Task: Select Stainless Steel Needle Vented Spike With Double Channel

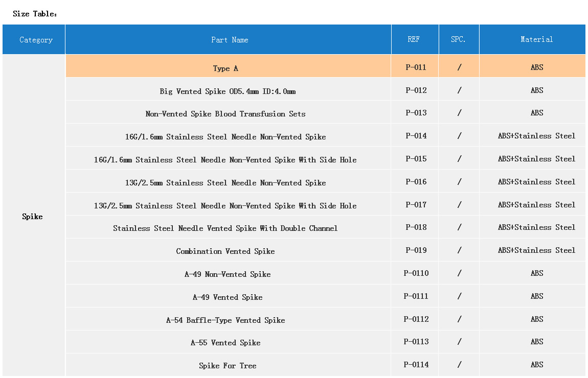Action: click(x=225, y=228)
